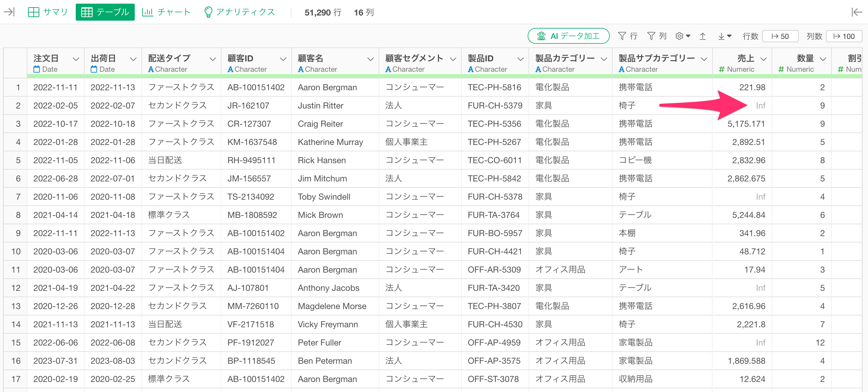868x392 pixels.
Task: Click the upload arrow icon
Action: click(703, 36)
